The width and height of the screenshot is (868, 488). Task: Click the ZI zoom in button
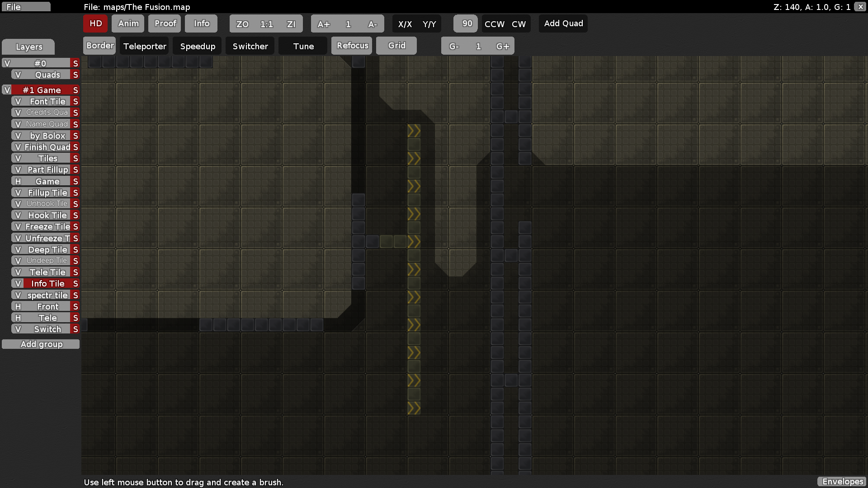point(291,24)
